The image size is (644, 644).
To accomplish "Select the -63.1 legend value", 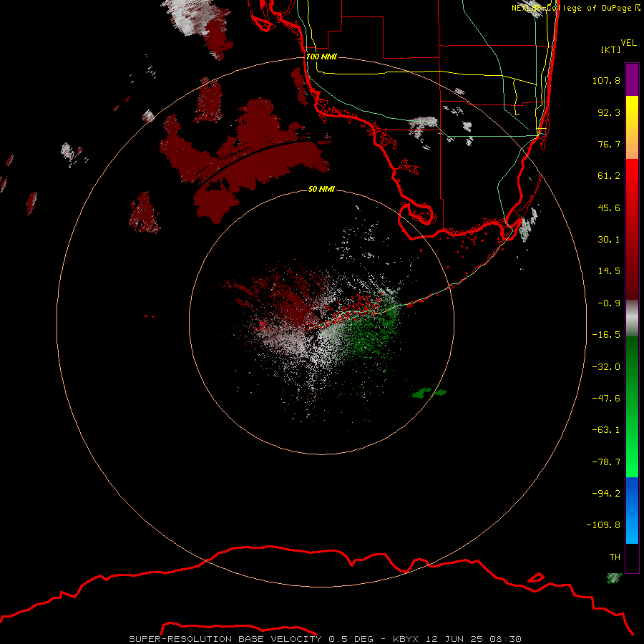I will coord(606,430).
